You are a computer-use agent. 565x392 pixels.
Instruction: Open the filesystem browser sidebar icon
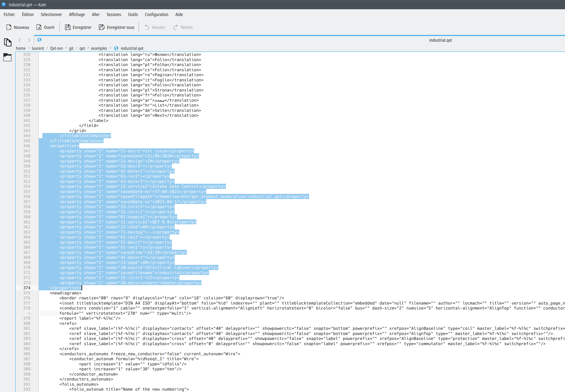click(8, 57)
